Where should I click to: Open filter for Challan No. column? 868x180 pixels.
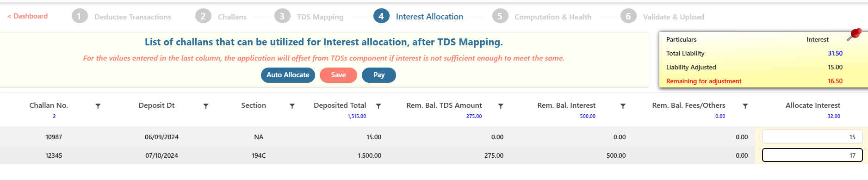[98, 106]
